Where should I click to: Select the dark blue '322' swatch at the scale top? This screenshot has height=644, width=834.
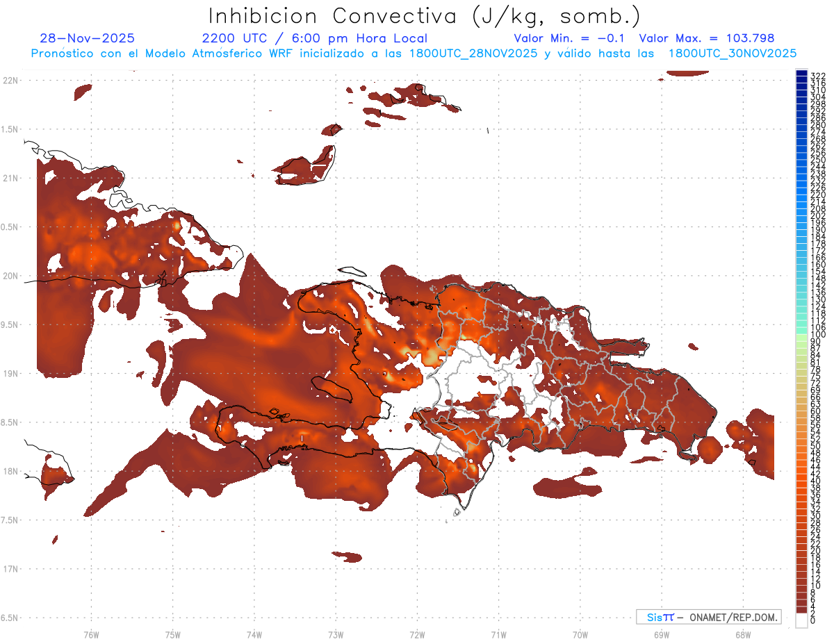tap(801, 74)
